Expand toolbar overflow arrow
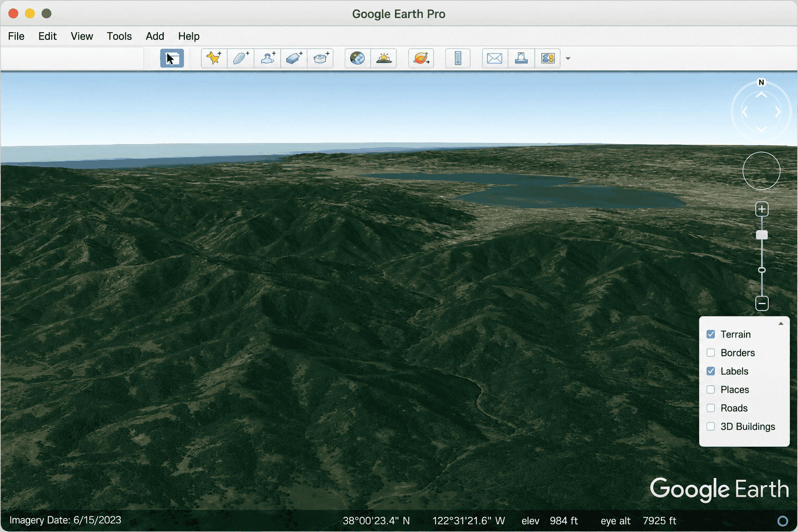The width and height of the screenshot is (798, 532). click(x=568, y=59)
